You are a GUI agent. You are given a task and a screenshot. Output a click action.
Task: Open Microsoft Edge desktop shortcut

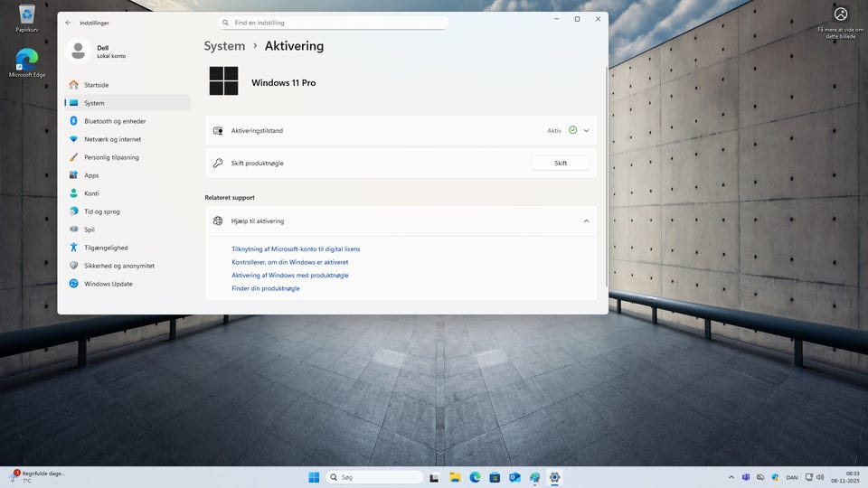[27, 61]
